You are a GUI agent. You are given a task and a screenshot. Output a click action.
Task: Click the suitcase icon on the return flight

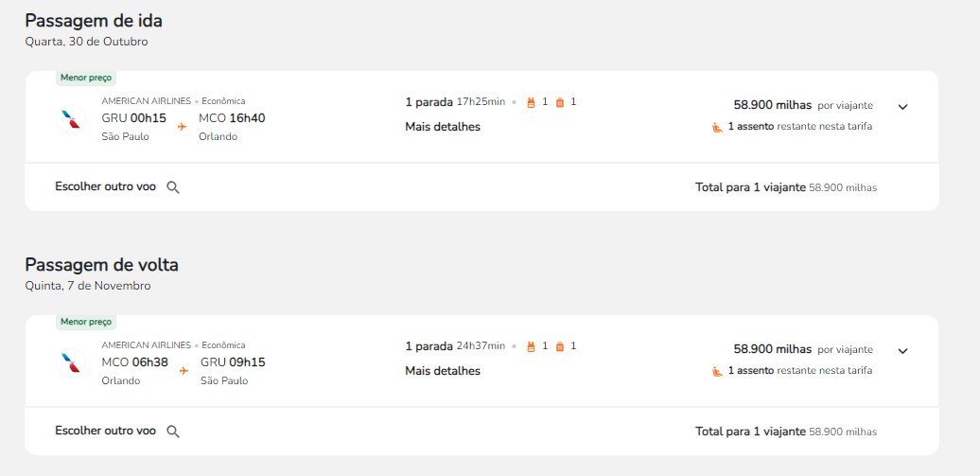click(x=559, y=346)
